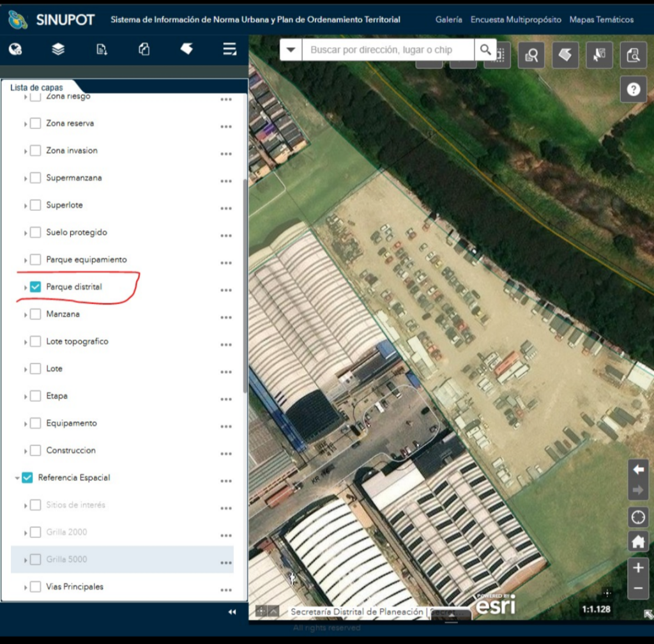Image resolution: width=654 pixels, height=644 pixels.
Task: Click the eraser icon in map toolbar
Action: coord(565,56)
